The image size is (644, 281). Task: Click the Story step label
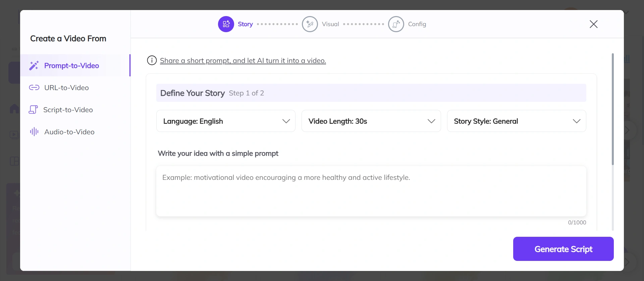click(245, 24)
